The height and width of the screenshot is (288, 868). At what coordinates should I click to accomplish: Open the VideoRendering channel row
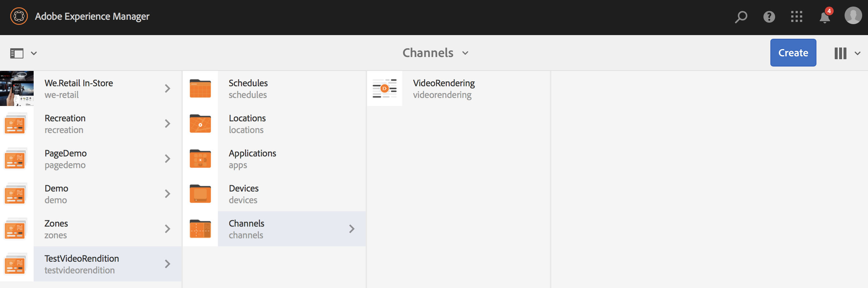[x=458, y=88]
